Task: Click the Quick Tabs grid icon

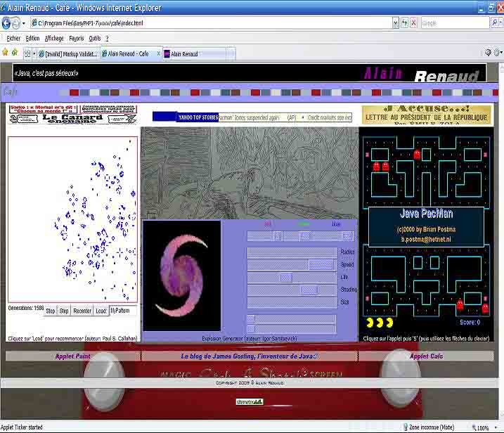Action: pyautogui.click(x=27, y=53)
